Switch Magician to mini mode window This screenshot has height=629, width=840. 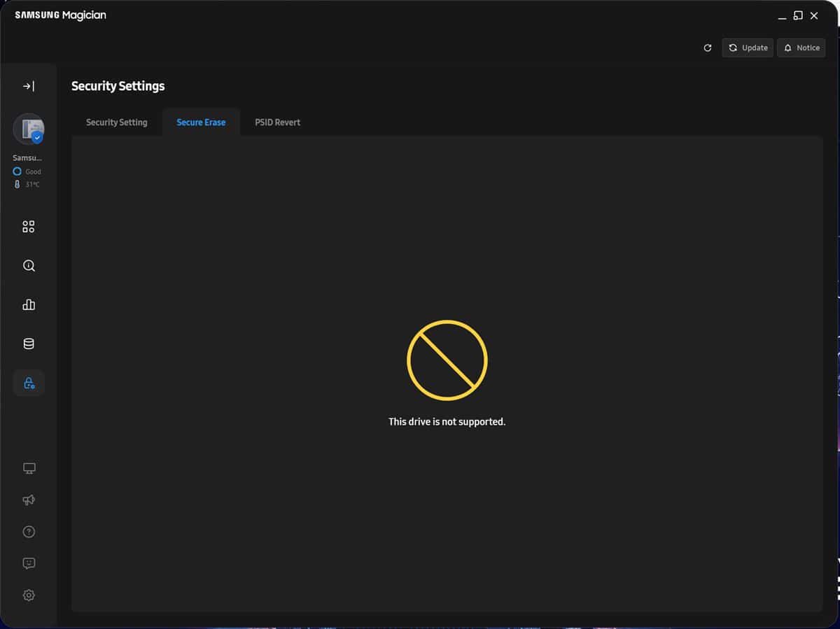pos(798,15)
